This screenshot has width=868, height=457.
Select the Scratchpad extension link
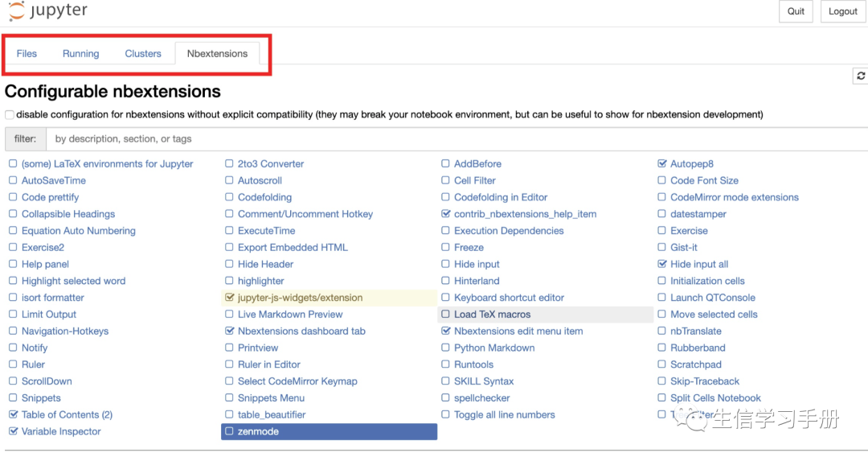click(696, 364)
